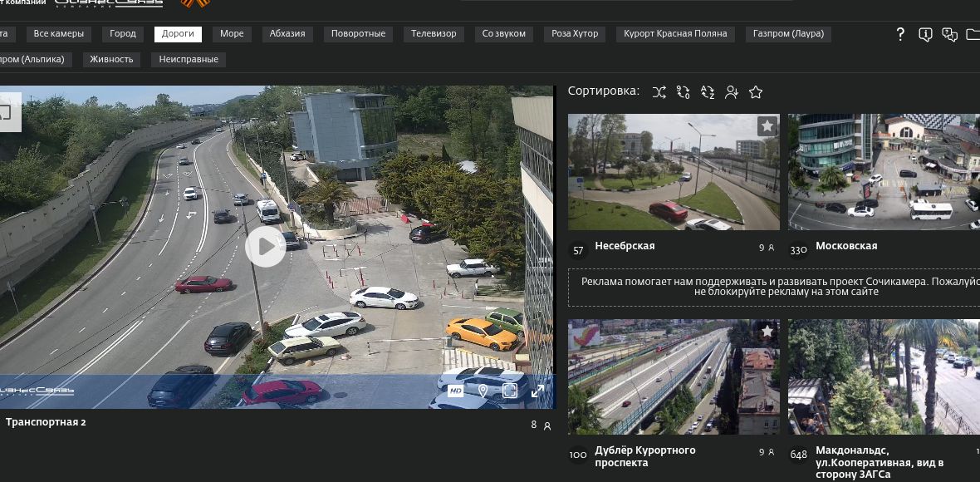Select the Поворотные category tab
This screenshot has height=482, width=980.
pyautogui.click(x=358, y=34)
